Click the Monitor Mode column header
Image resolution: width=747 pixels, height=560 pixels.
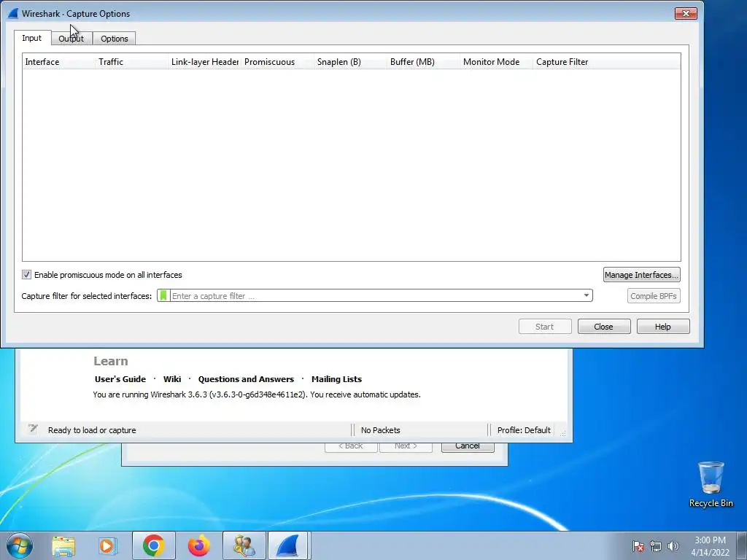click(496, 62)
